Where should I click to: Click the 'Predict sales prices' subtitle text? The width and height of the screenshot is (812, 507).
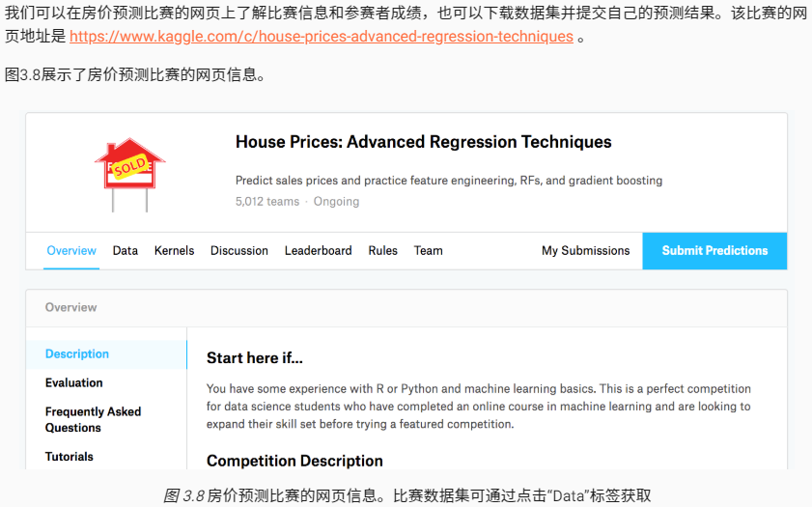pos(448,181)
